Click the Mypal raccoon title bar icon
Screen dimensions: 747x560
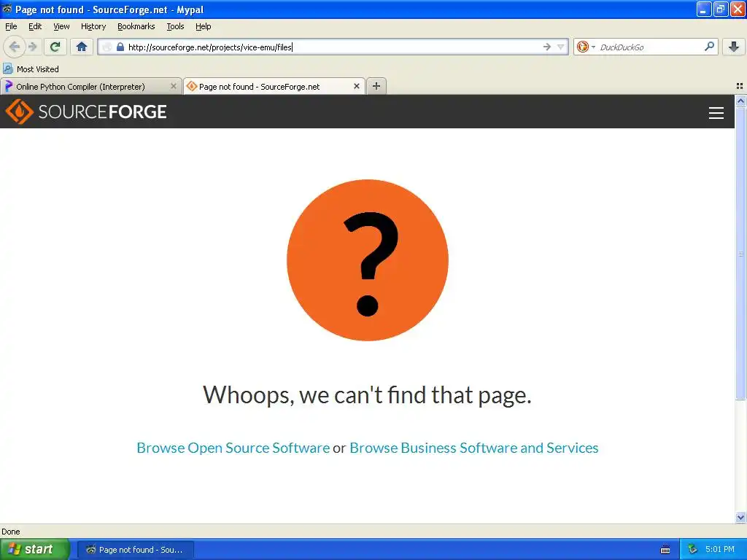(7, 9)
